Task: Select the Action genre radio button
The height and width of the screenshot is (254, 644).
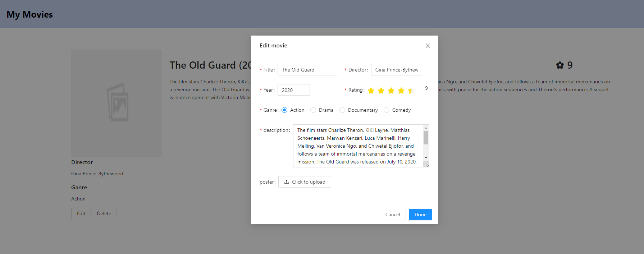Action: pos(284,110)
